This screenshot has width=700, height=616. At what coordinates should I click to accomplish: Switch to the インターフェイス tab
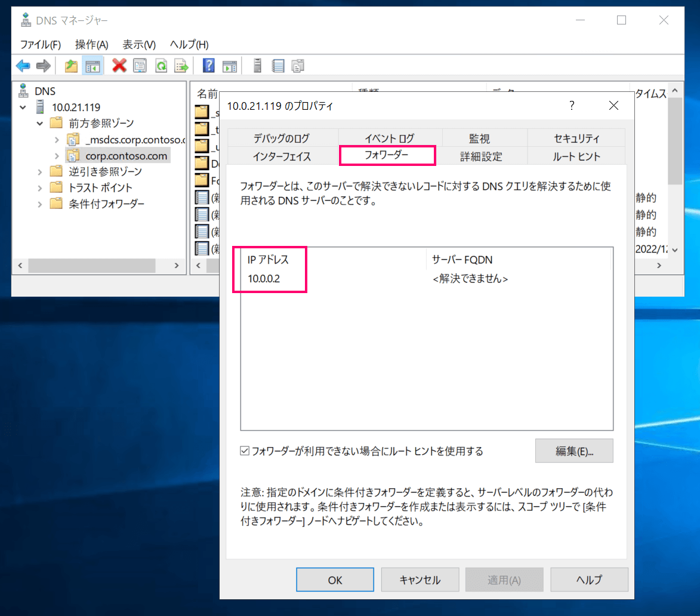pyautogui.click(x=282, y=155)
